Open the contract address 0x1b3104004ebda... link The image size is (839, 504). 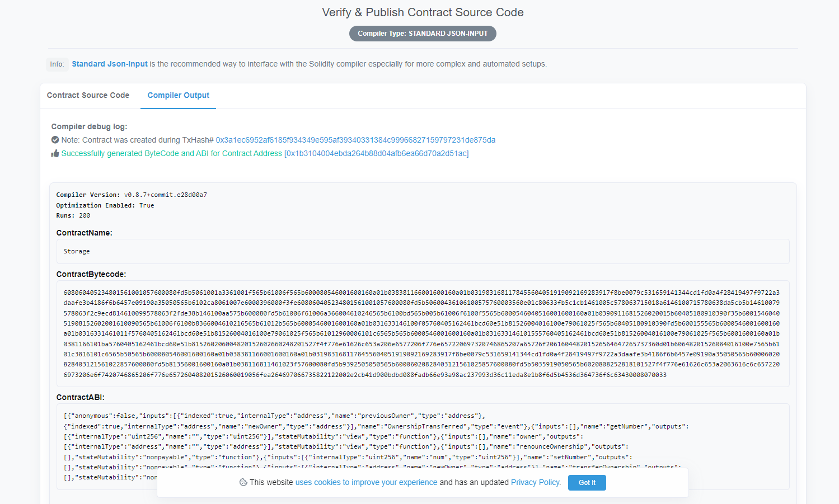click(x=376, y=153)
